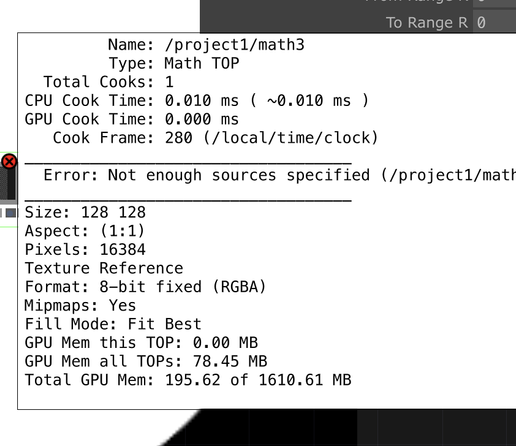This screenshot has height=446, width=516.
Task: Click the To Range R value field
Action: [495, 23]
